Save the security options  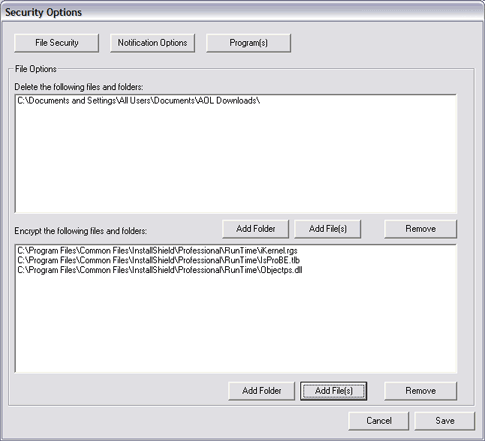tap(444, 421)
